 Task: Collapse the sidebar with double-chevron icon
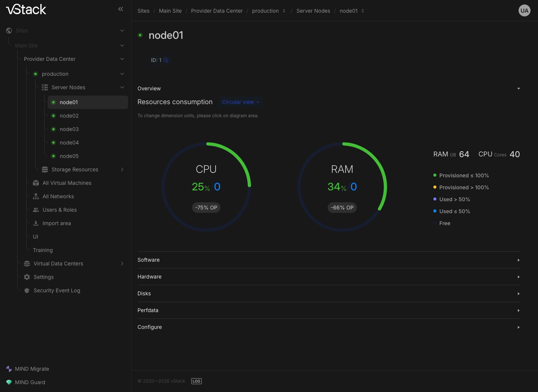(121, 9)
